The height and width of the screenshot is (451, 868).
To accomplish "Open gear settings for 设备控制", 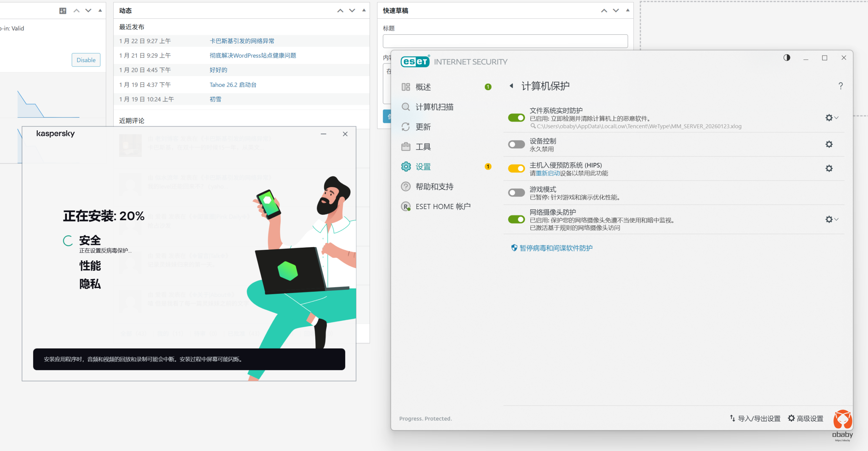I will tap(829, 144).
